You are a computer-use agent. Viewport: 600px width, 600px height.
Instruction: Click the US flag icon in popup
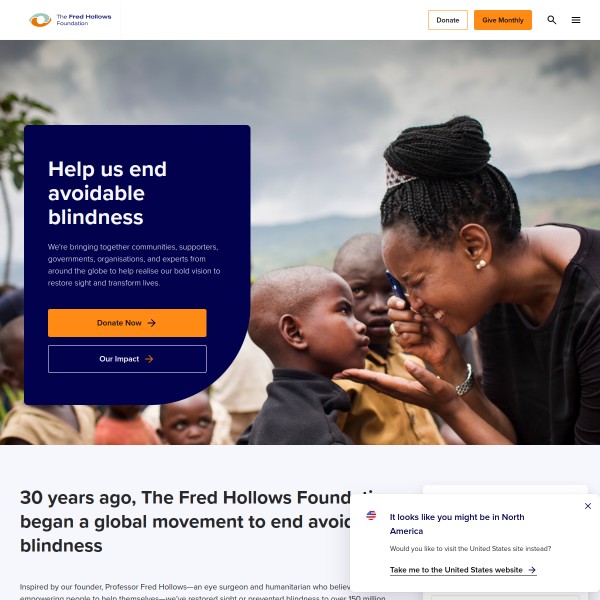pyautogui.click(x=371, y=515)
